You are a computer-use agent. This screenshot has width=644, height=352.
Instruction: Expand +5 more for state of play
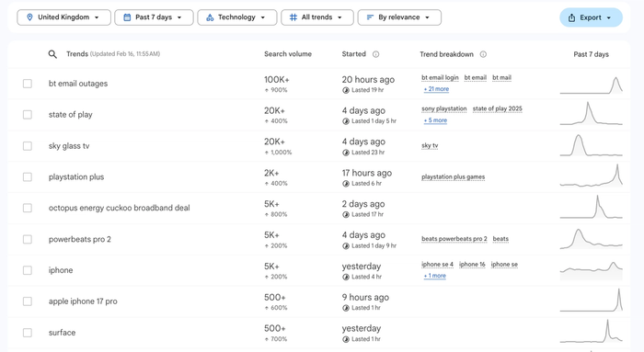(x=435, y=120)
